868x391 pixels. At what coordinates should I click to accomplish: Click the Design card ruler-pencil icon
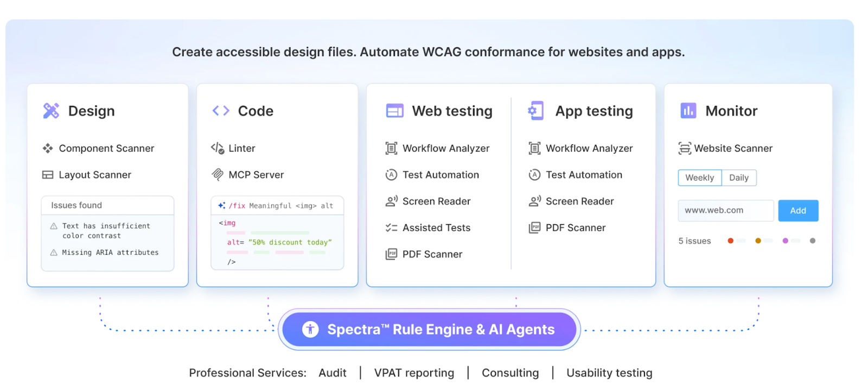[x=51, y=111]
